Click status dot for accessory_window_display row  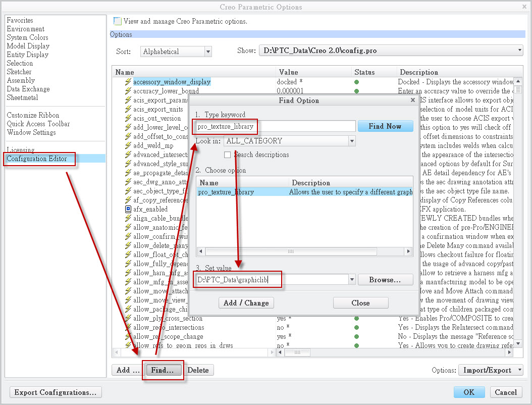[x=357, y=82]
